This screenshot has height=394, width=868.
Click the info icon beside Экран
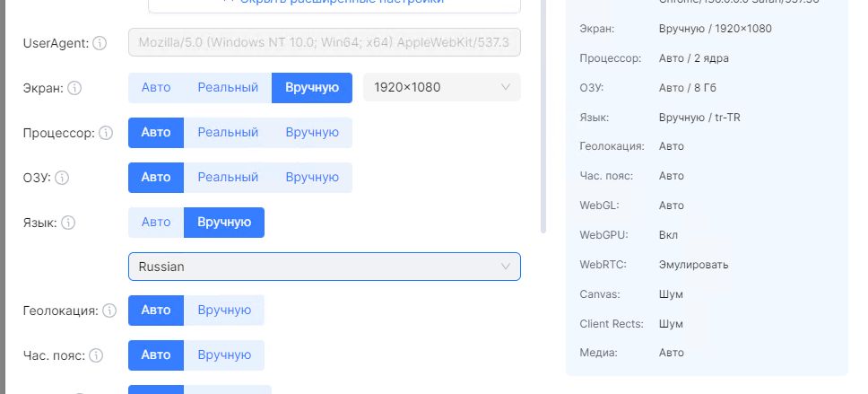click(x=74, y=88)
